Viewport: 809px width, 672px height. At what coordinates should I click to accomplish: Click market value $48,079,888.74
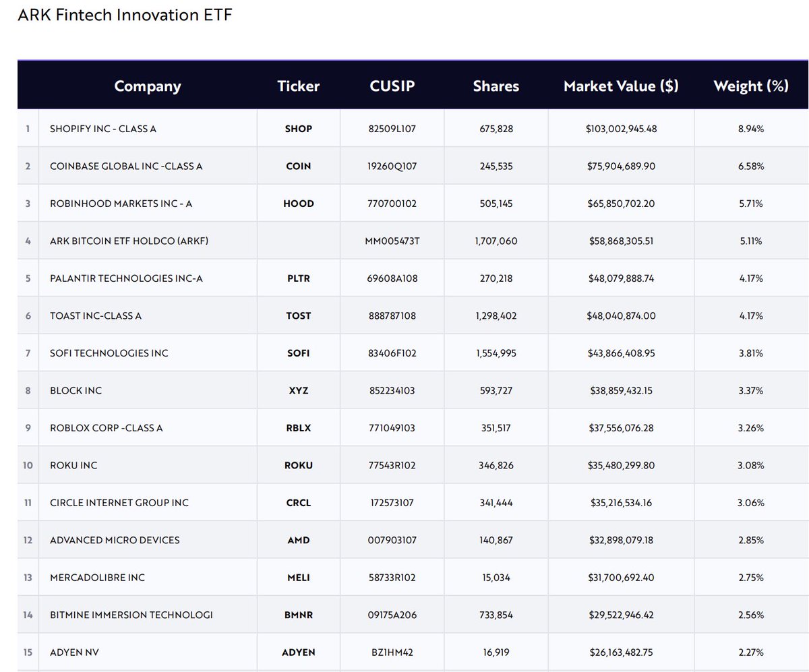pyautogui.click(x=621, y=278)
